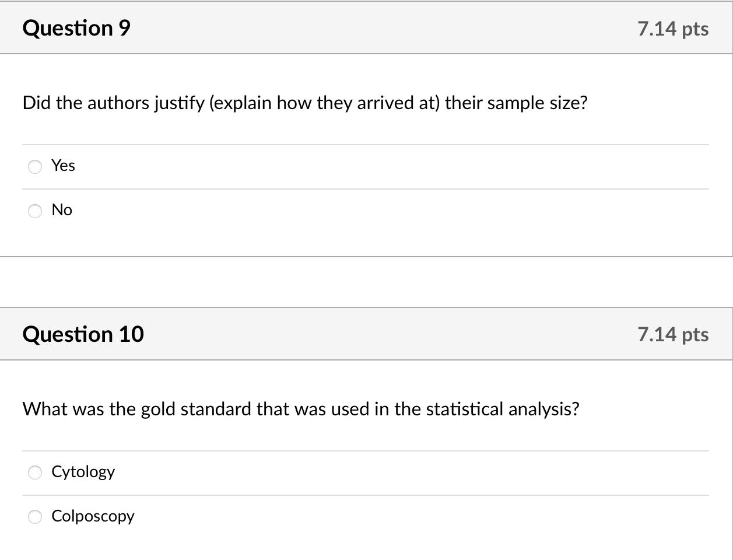Mark Yes to indicate sample size was justified
Viewport: 733px width, 560px height.
pos(34,167)
